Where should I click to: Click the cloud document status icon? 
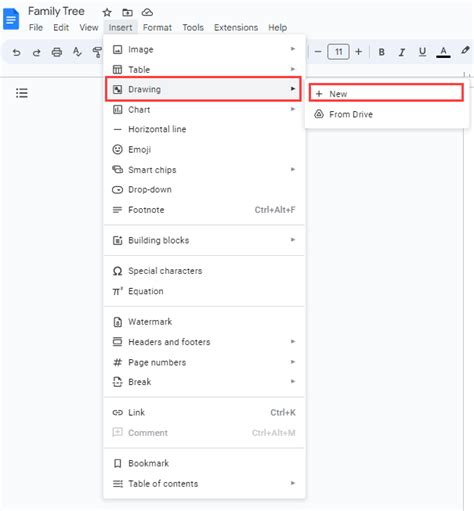pos(147,13)
